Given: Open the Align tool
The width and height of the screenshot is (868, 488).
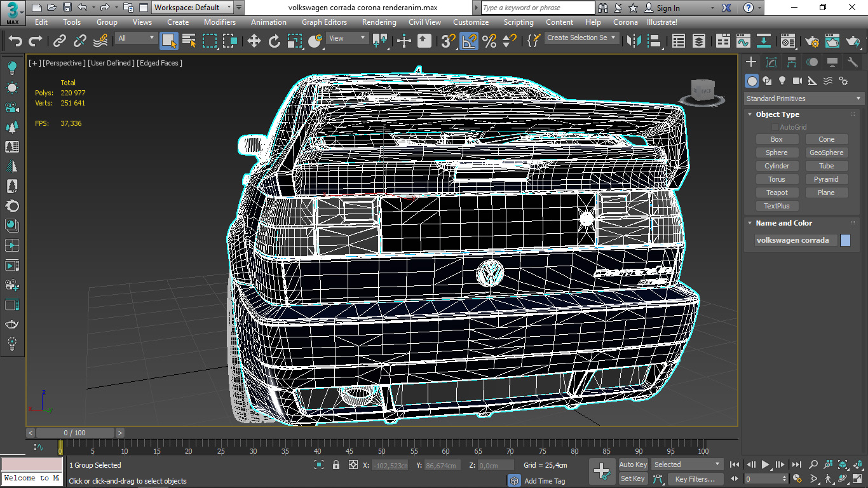Looking at the screenshot, I should [x=654, y=41].
